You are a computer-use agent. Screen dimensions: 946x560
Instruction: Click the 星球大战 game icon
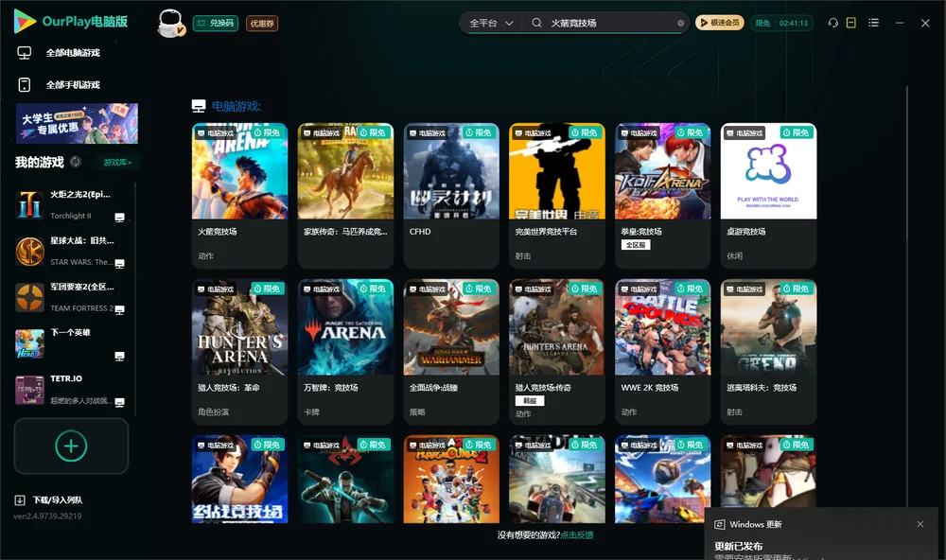coord(29,251)
